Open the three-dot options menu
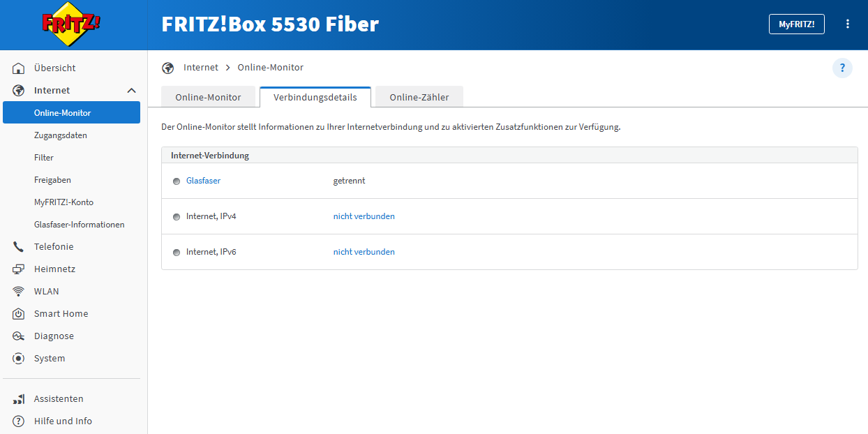 tap(848, 24)
